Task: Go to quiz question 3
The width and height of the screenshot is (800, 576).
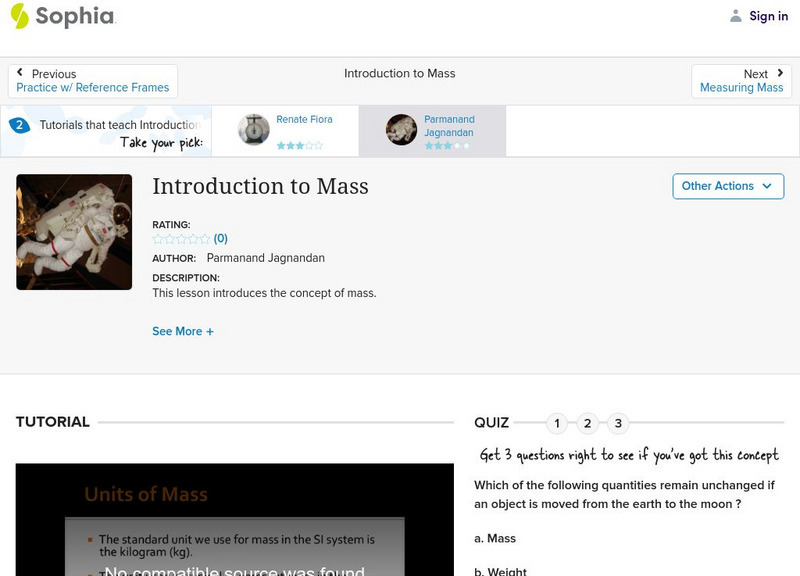Action: pyautogui.click(x=618, y=423)
